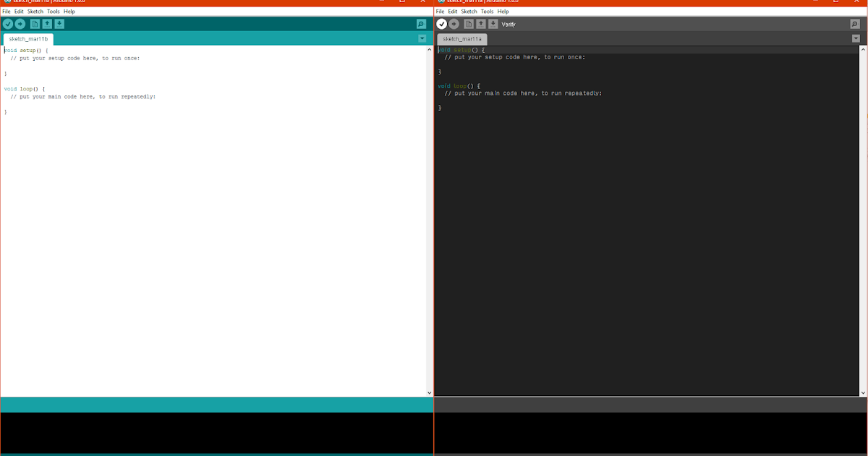Save the sketch in the dark window
This screenshot has height=456, width=868.
click(493, 23)
